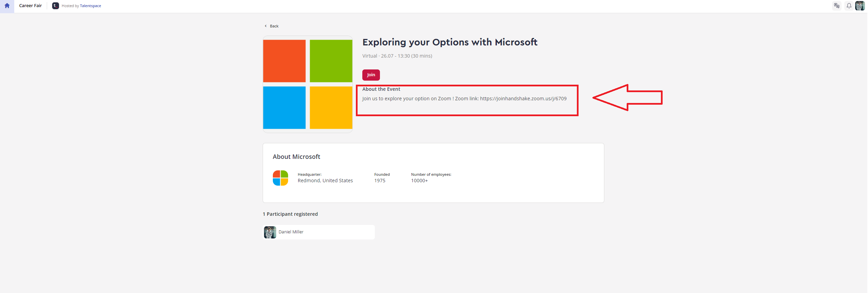Click the event title Exploring your Options with Microsoft
868x293 pixels.
click(x=450, y=42)
